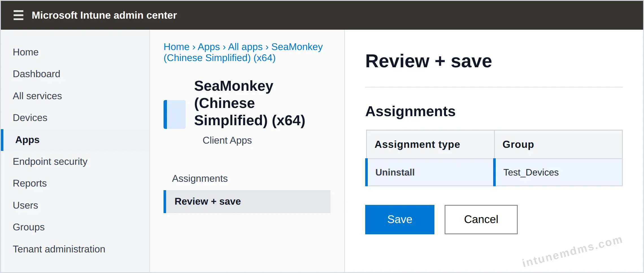Click the Cancel button
The image size is (644, 273).
481,220
